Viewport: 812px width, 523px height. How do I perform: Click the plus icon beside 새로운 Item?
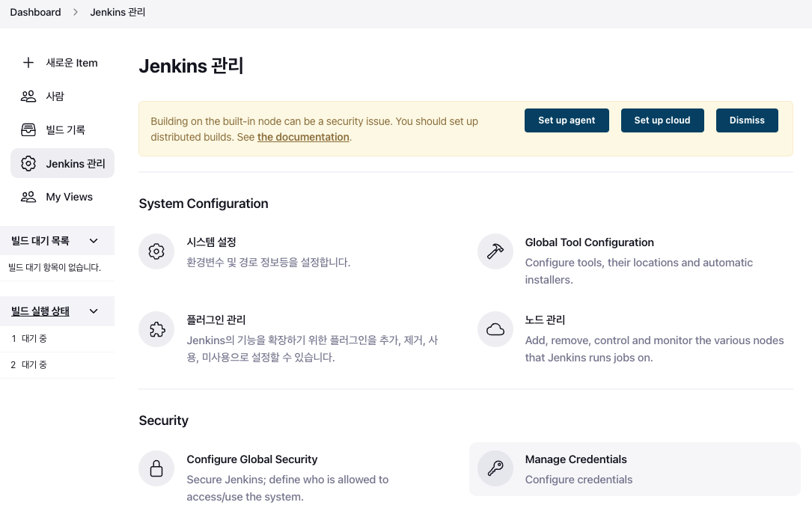(28, 63)
